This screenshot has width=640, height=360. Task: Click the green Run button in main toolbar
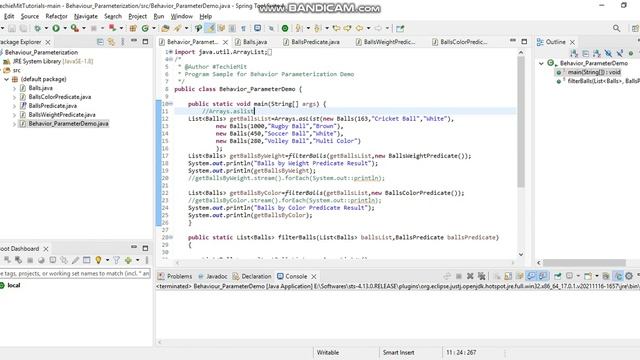(56, 28)
